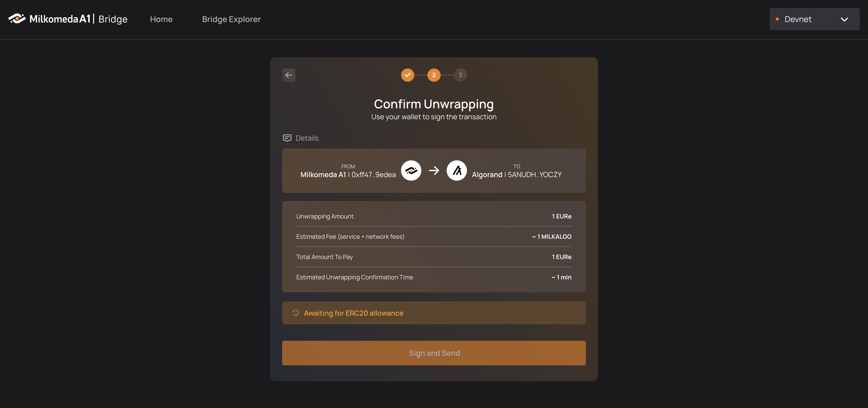Click the Algorand | 5ANUDH..YOCZY destination address

[x=517, y=175]
